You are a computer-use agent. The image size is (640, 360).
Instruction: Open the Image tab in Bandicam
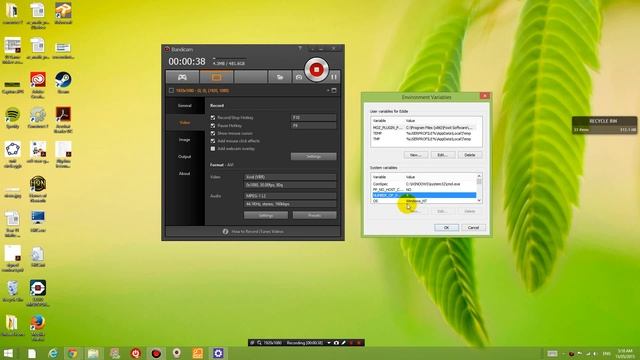pos(184,140)
